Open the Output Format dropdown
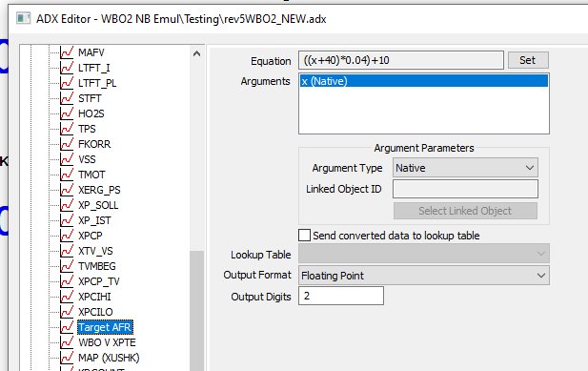 point(424,276)
